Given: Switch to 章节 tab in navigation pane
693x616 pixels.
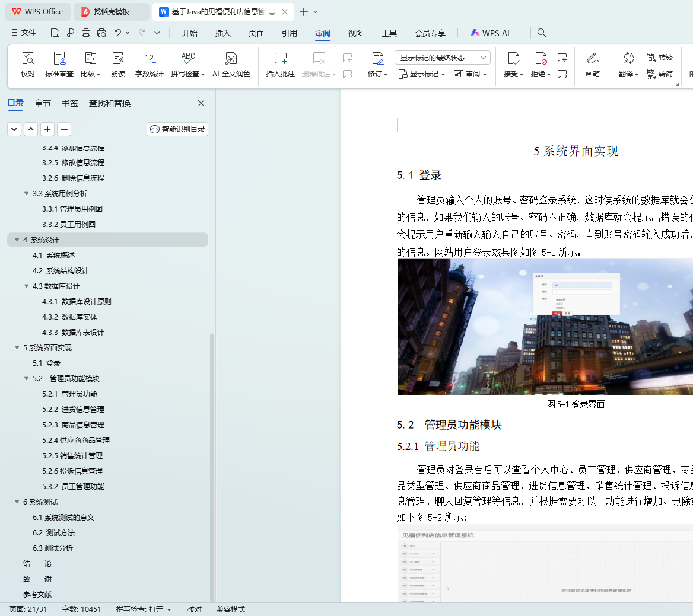Looking at the screenshot, I should (x=43, y=103).
